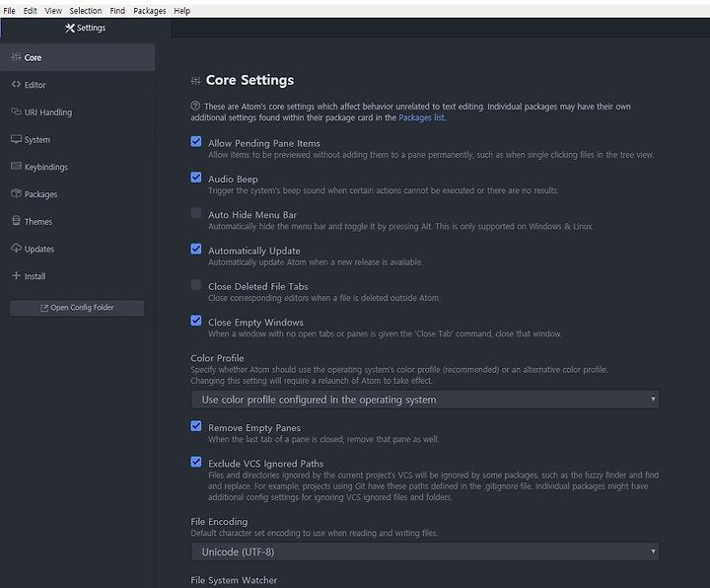Open the View menu
This screenshot has width=710, height=588.
[x=53, y=11]
